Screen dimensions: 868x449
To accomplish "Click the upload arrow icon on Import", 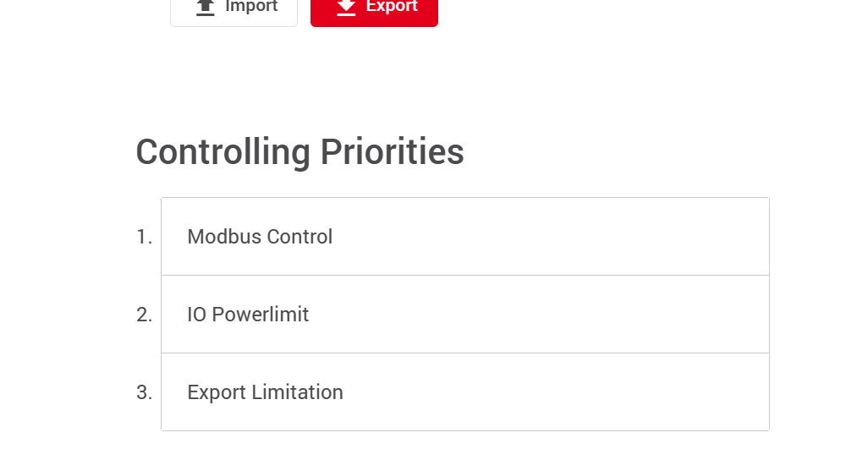I will (205, 7).
